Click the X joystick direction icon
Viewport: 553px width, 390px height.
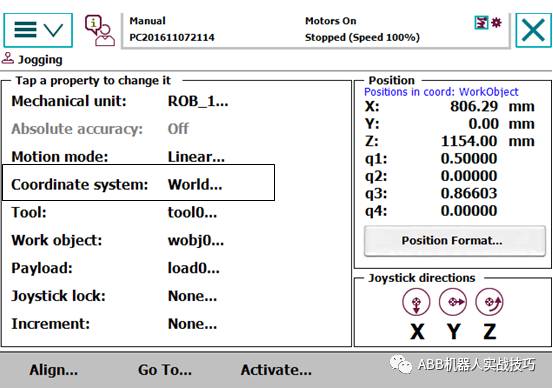(416, 302)
